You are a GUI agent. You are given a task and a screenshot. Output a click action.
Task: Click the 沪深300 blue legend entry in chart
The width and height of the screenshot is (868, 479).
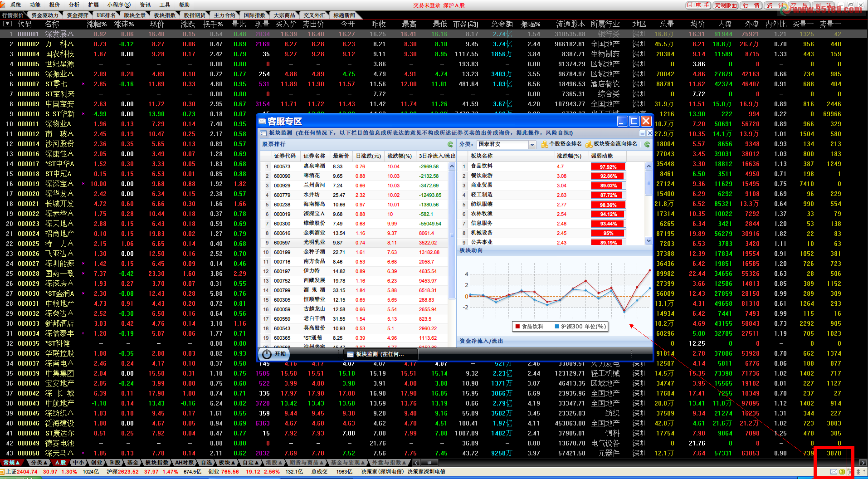click(x=580, y=327)
